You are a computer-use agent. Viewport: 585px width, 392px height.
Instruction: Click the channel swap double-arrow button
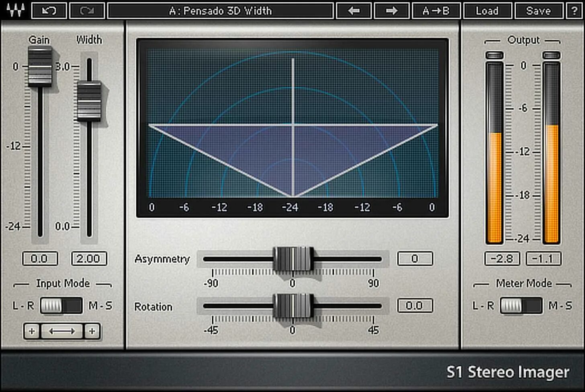pos(62,331)
